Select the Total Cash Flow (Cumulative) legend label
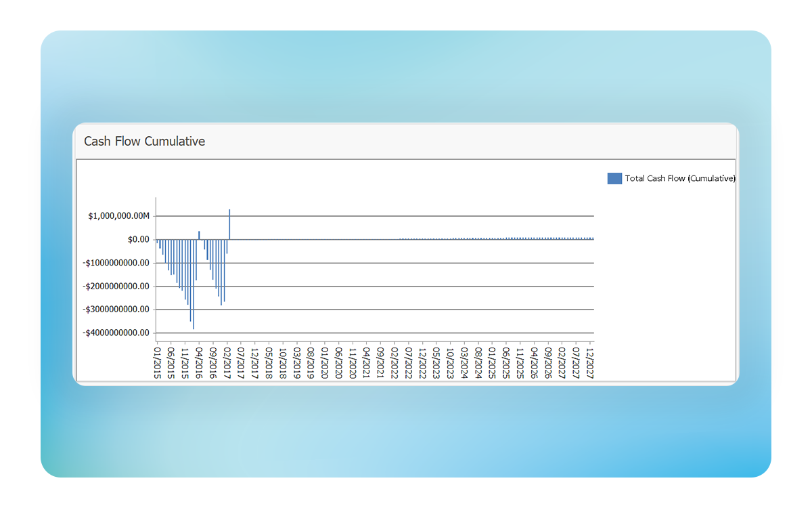The width and height of the screenshot is (812, 508). tap(679, 179)
